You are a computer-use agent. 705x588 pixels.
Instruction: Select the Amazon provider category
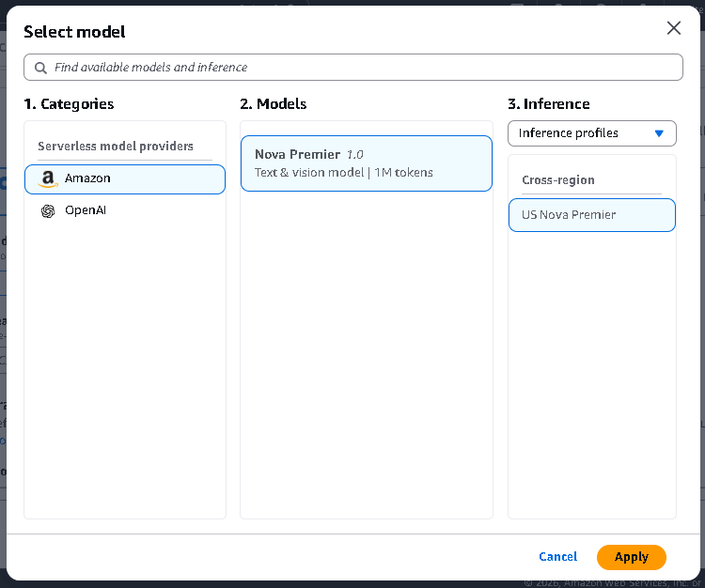pyautogui.click(x=125, y=179)
